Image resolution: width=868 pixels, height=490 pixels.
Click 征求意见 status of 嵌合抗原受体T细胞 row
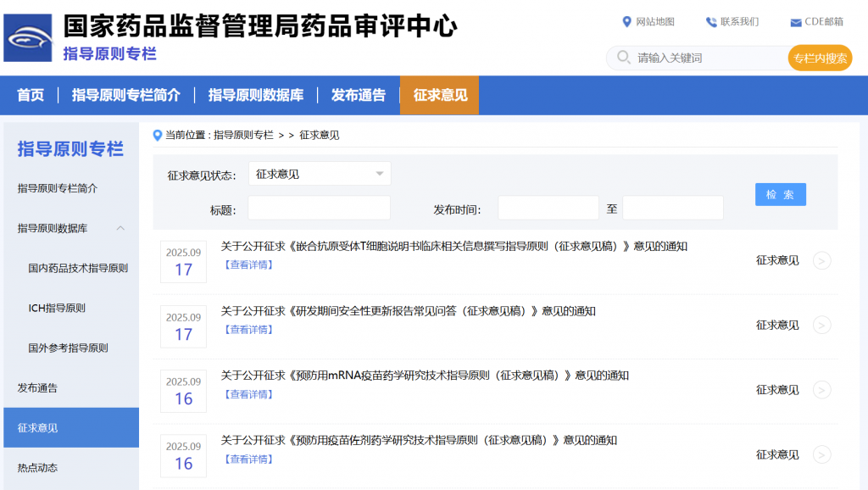click(x=777, y=260)
